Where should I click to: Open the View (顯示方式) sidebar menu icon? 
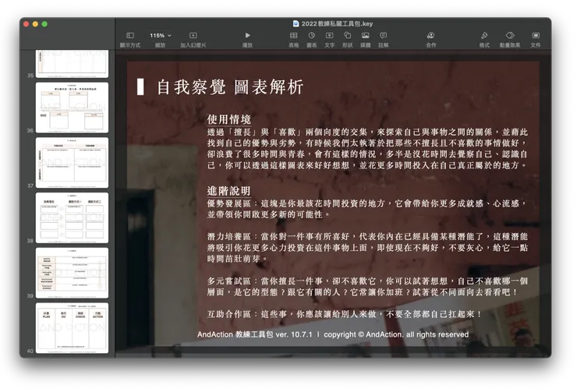(130, 36)
